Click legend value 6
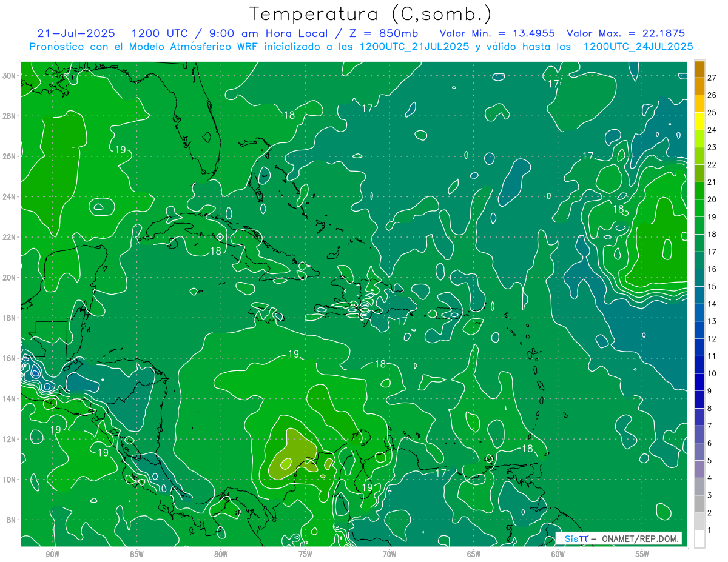 click(710, 443)
